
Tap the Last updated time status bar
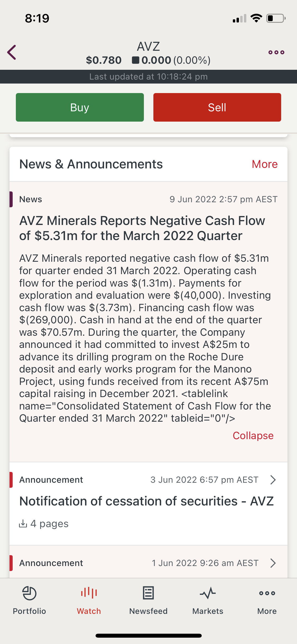148,77
